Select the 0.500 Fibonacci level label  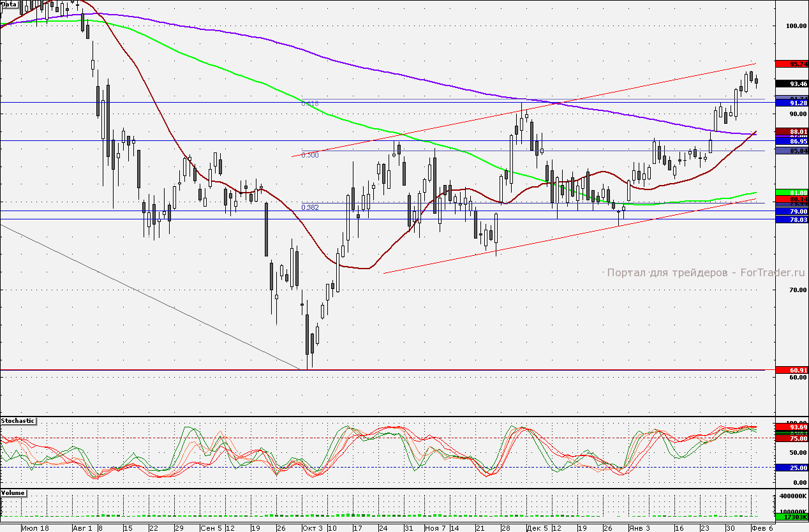point(309,155)
